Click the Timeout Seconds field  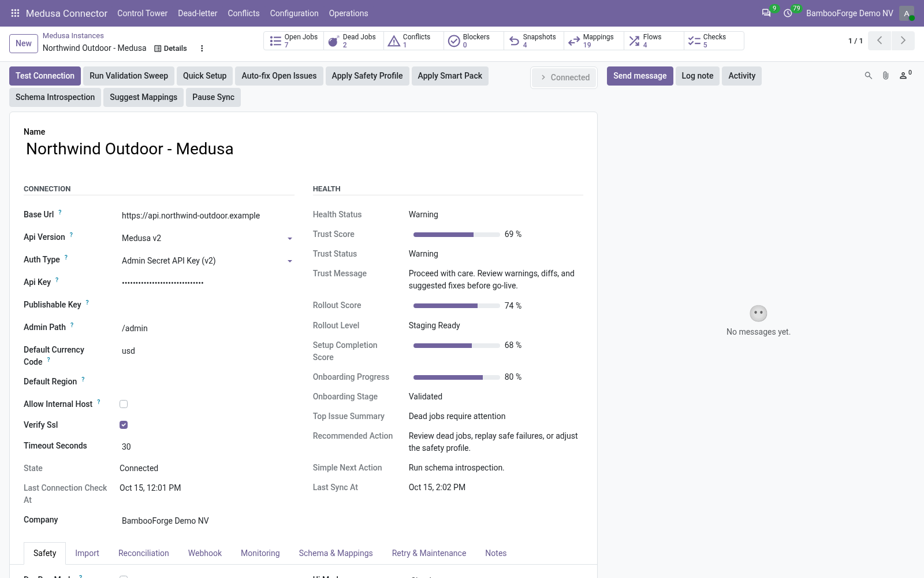(x=207, y=447)
